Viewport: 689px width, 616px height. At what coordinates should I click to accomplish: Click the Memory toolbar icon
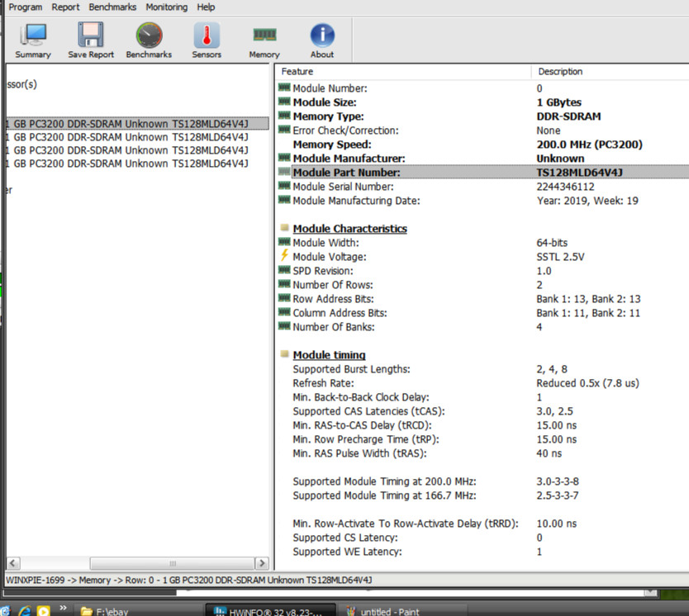(x=264, y=40)
